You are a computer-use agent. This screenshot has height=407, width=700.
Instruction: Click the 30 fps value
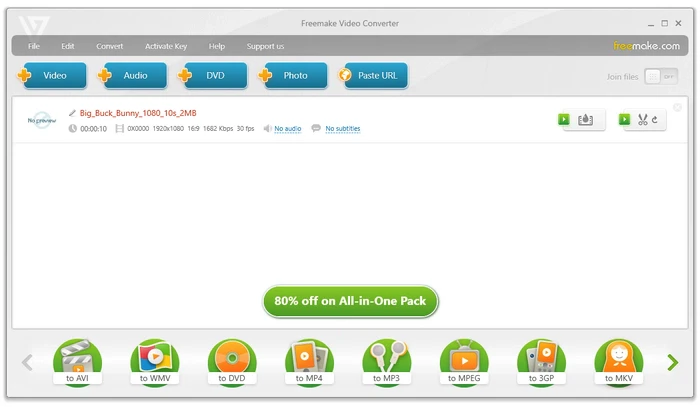coord(246,129)
